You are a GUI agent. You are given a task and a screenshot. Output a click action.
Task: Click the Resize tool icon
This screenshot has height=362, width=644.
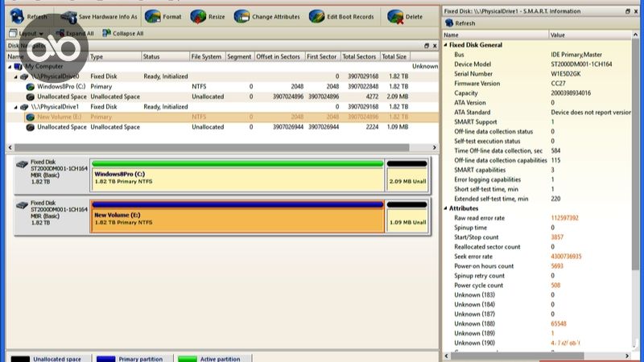pos(198,17)
